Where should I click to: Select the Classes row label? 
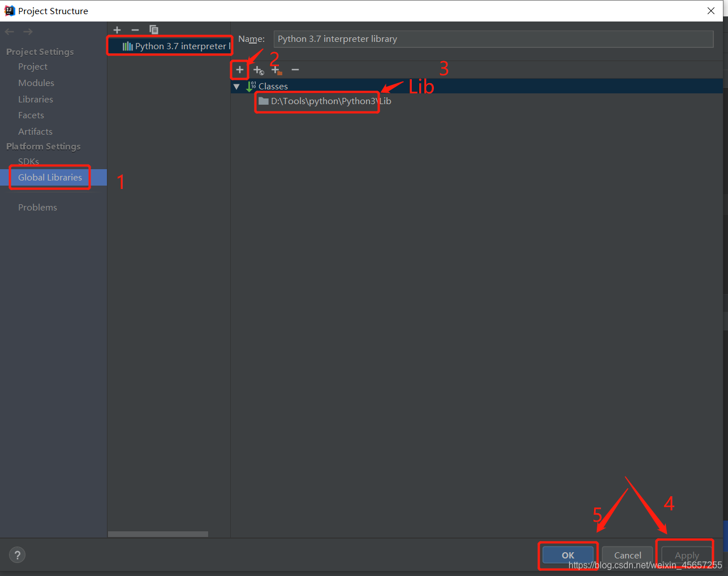(273, 87)
